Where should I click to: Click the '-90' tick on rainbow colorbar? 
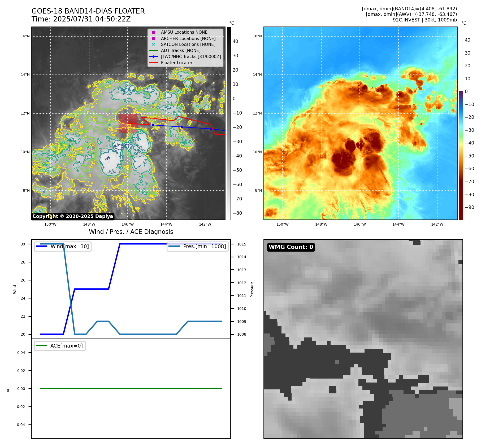pyautogui.click(x=470, y=207)
